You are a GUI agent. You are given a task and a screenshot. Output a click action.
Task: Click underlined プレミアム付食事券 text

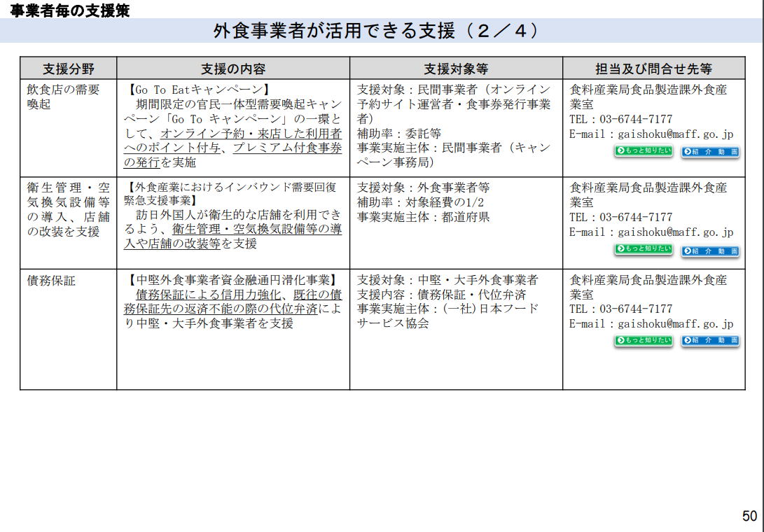288,148
